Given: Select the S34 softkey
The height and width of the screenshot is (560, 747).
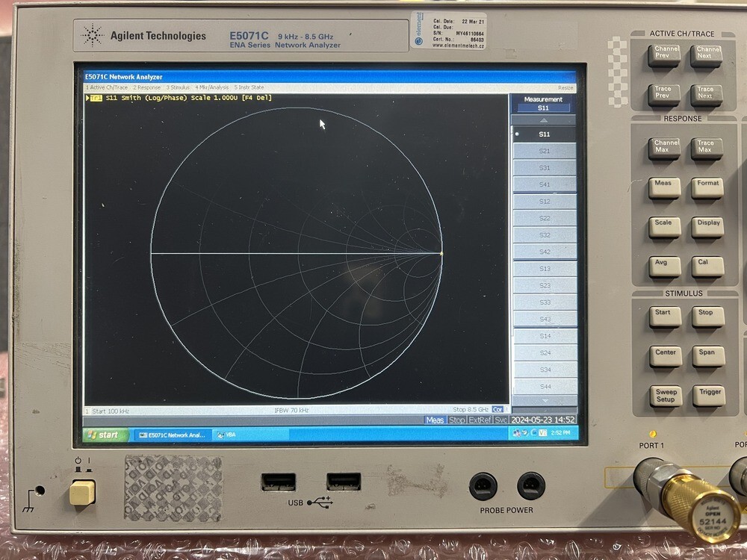Looking at the screenshot, I should [545, 369].
